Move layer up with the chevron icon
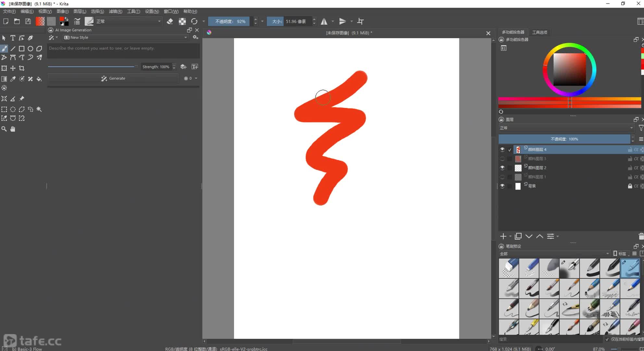This screenshot has height=351, width=644. 539,236
